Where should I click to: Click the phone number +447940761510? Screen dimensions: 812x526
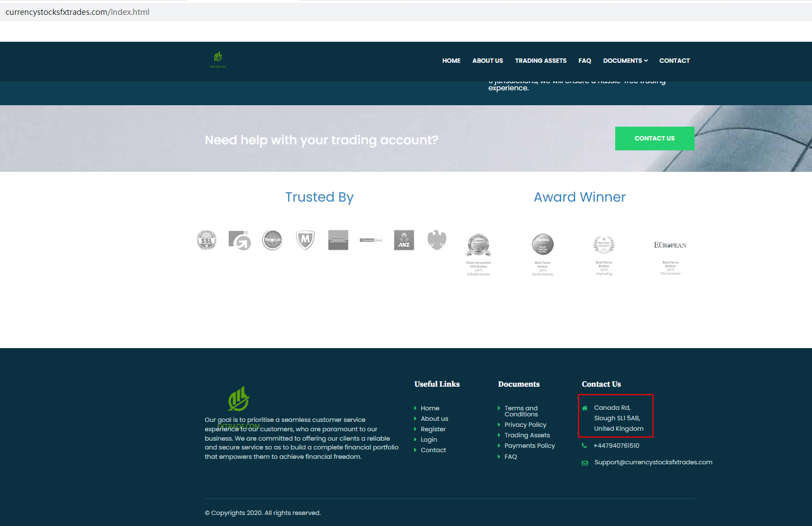point(616,446)
